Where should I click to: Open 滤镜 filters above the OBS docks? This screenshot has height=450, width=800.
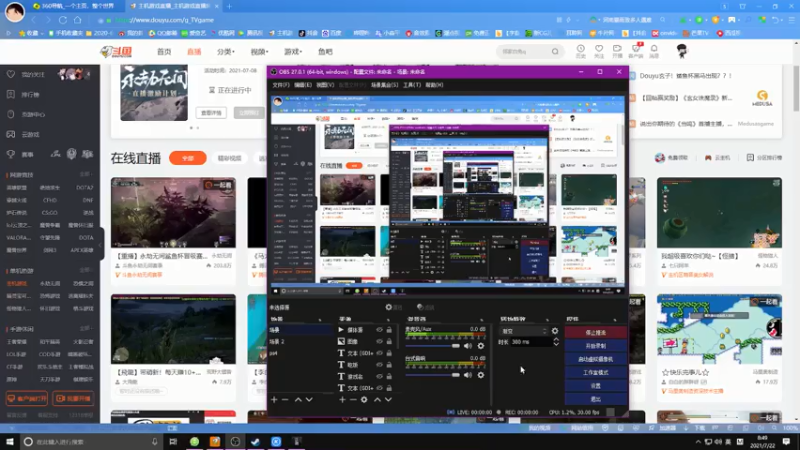426,307
